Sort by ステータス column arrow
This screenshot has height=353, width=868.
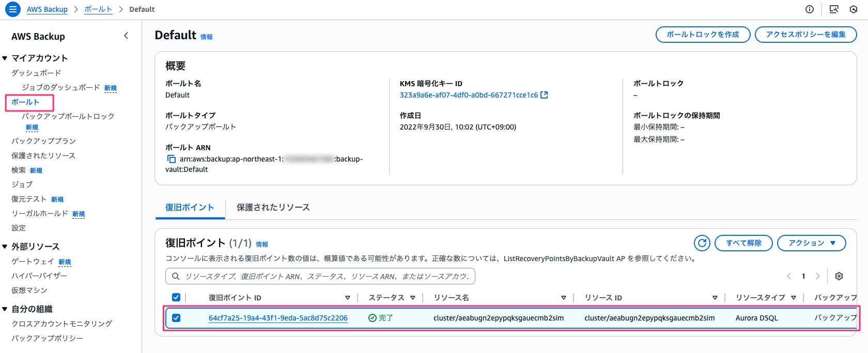click(x=413, y=298)
